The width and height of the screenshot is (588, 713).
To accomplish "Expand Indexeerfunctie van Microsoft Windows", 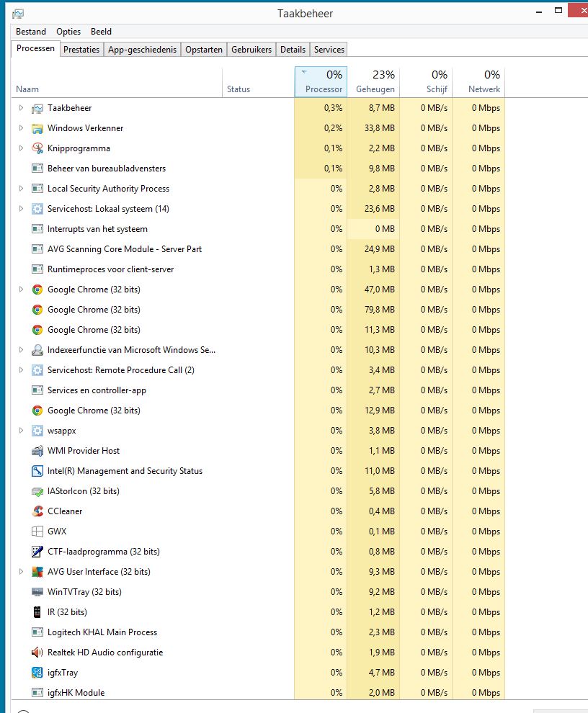I will (x=21, y=350).
